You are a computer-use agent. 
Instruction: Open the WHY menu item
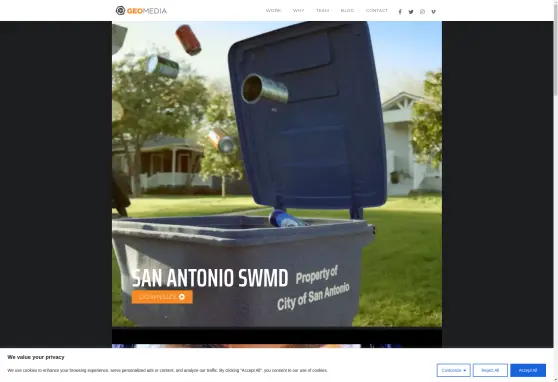coord(298,11)
